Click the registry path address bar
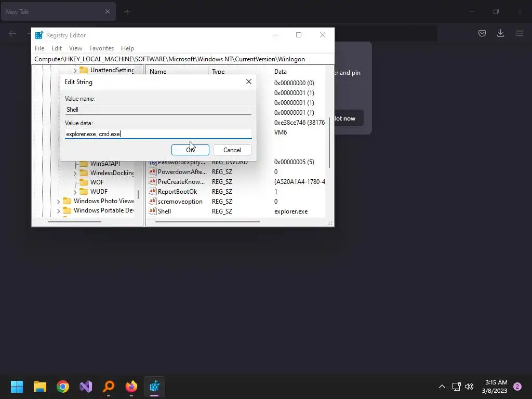The image size is (532, 399). tap(182, 59)
